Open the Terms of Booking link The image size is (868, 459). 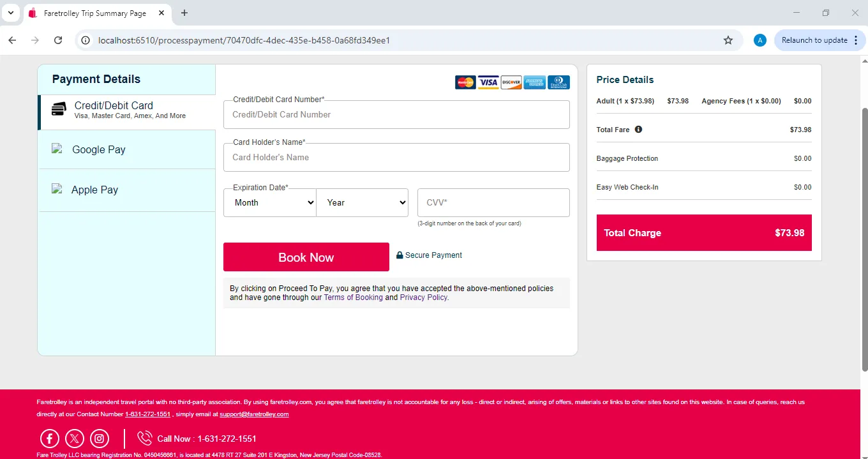(353, 297)
